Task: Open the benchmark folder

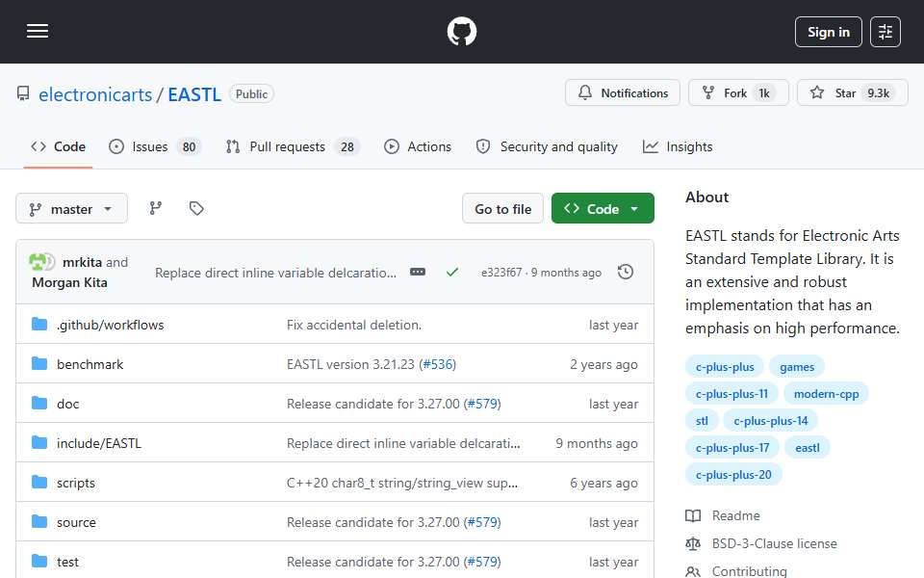Action: 90,364
